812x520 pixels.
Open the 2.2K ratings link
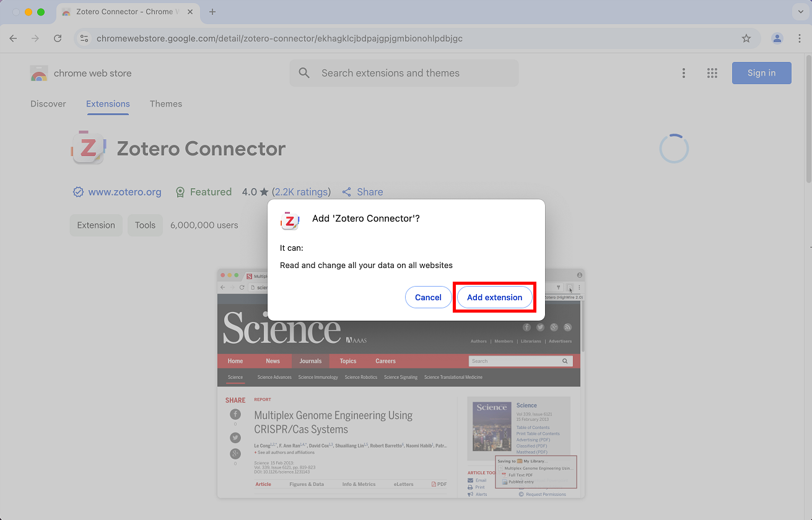pos(301,192)
